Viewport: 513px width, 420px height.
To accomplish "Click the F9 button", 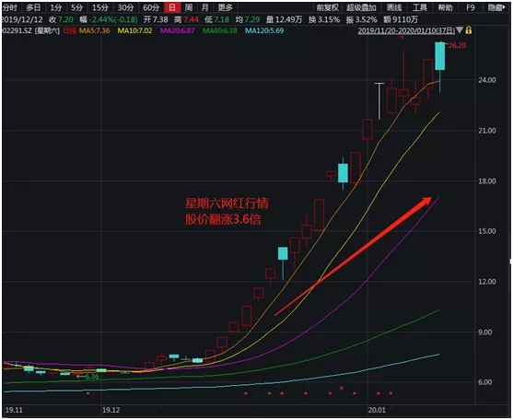I will (470, 7).
